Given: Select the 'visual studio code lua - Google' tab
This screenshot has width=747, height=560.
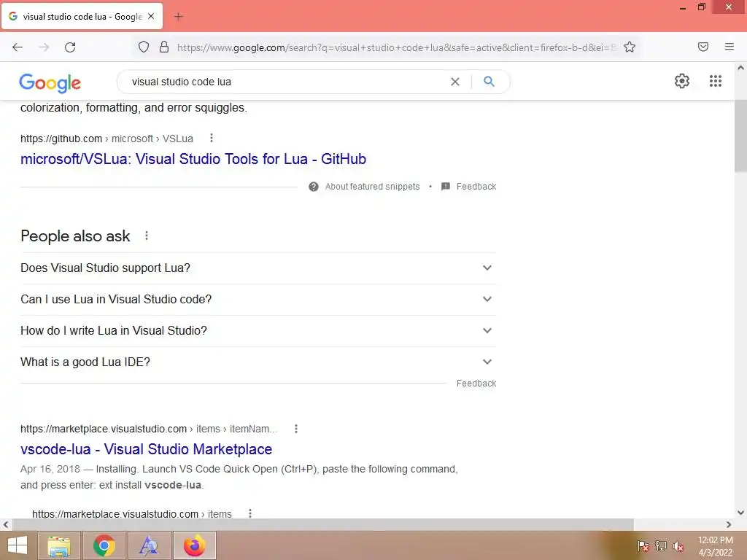Looking at the screenshot, I should (82, 16).
